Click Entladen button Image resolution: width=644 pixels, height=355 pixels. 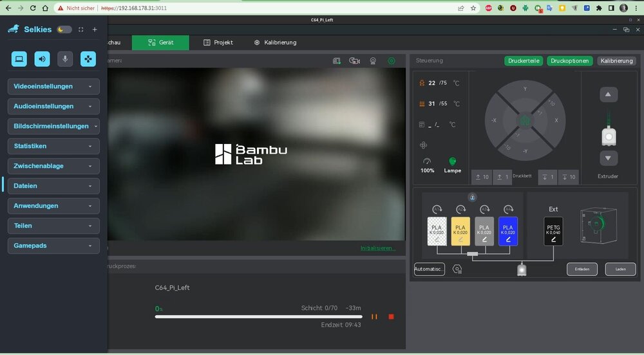tap(582, 269)
